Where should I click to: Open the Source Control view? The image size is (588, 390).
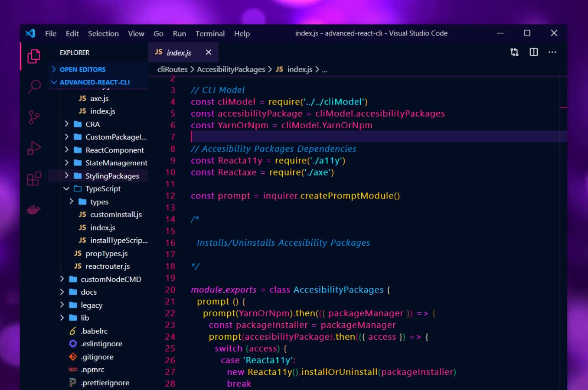coord(33,117)
